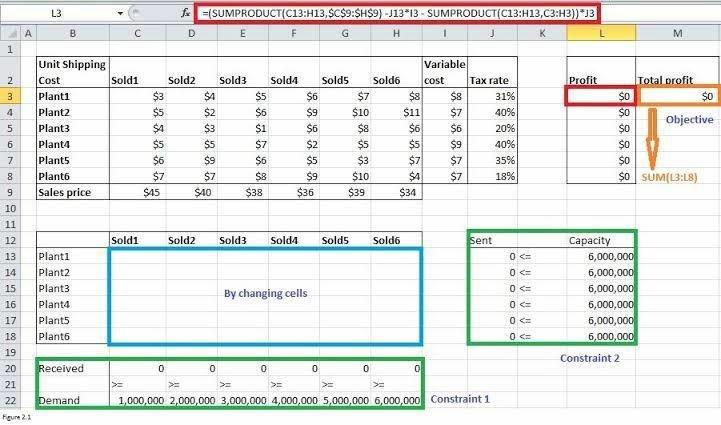Select column F header
The image size is (721, 425).
tap(294, 34)
